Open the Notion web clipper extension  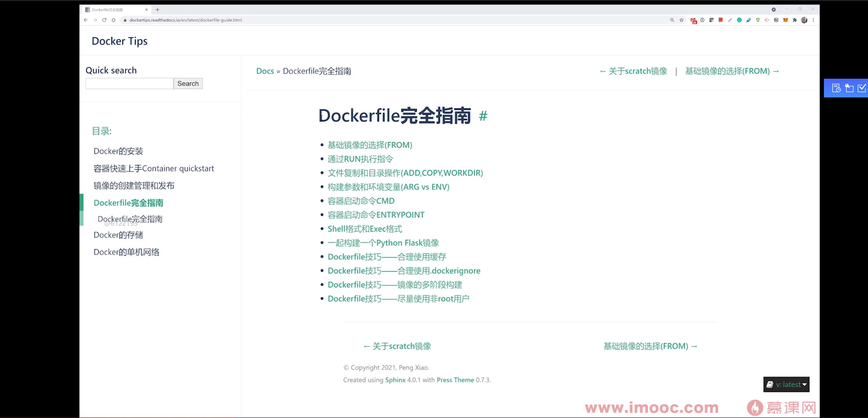(777, 20)
